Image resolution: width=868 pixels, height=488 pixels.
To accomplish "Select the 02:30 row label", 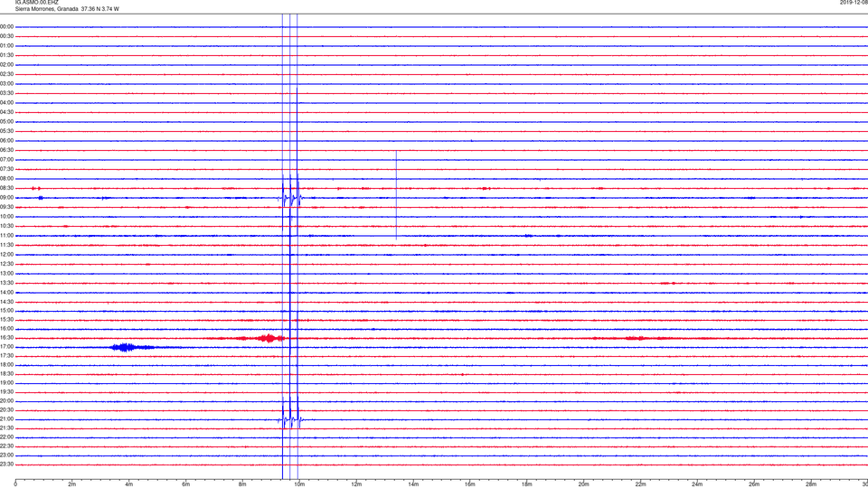I will point(6,74).
